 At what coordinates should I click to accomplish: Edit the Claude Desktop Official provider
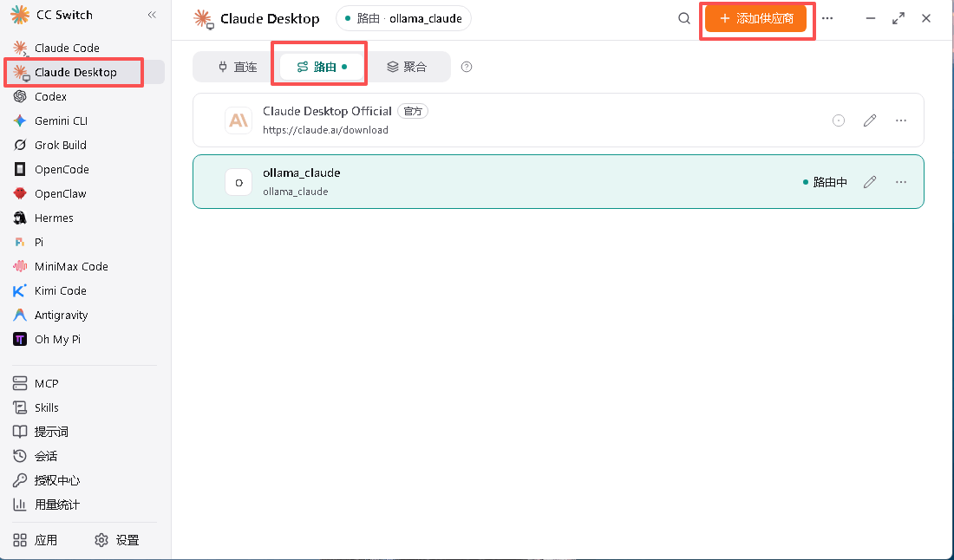point(870,120)
